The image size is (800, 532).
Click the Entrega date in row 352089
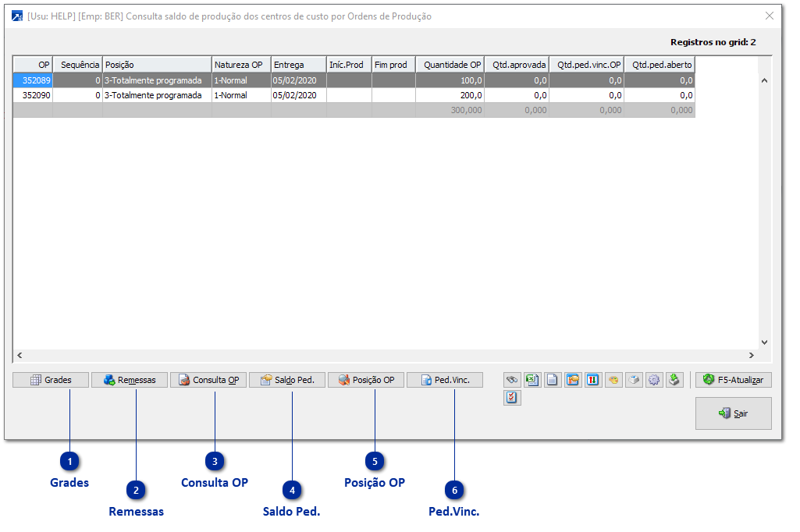pos(298,80)
